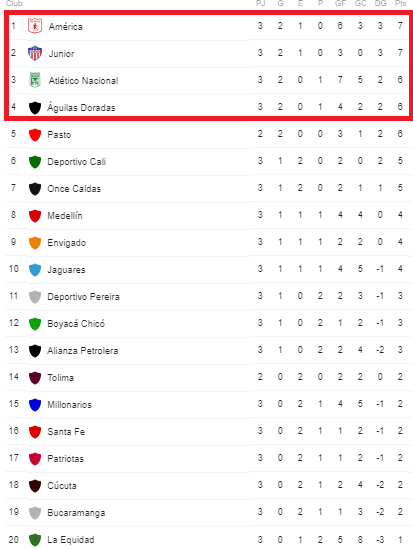Click the Pts column header
The width and height of the screenshot is (413, 549).
click(400, 4)
